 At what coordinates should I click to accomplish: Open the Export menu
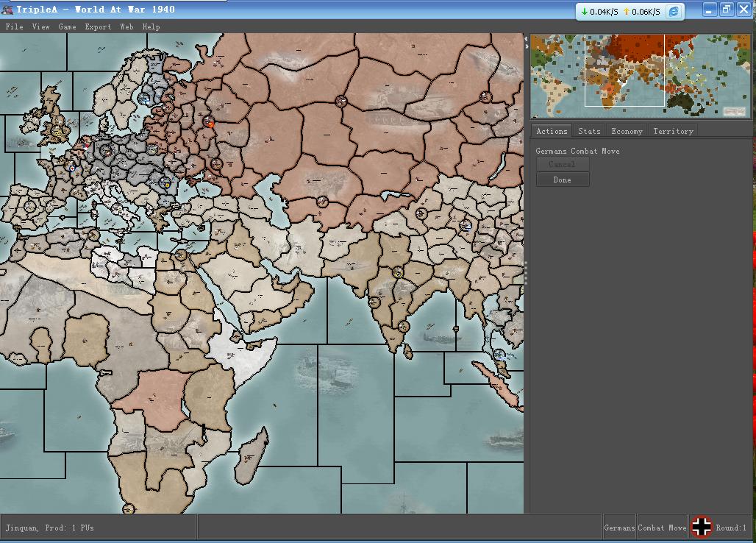[98, 27]
